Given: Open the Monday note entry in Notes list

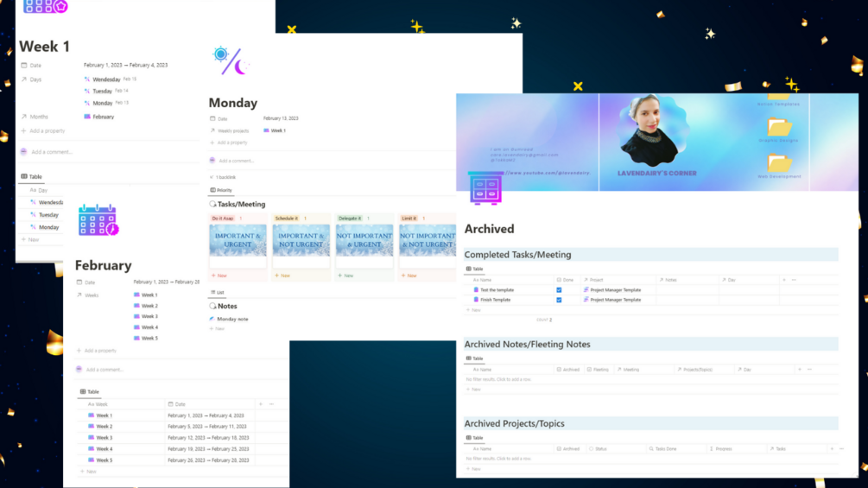Looking at the screenshot, I should 229,320.
